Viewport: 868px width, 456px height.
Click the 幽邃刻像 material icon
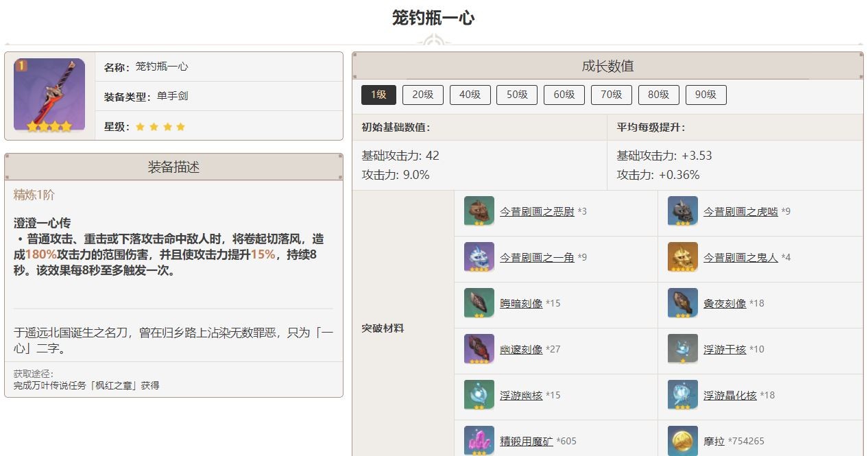[x=479, y=349]
